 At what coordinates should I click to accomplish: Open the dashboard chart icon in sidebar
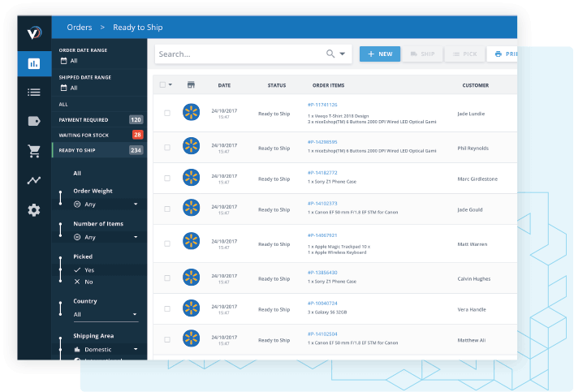tap(33, 63)
